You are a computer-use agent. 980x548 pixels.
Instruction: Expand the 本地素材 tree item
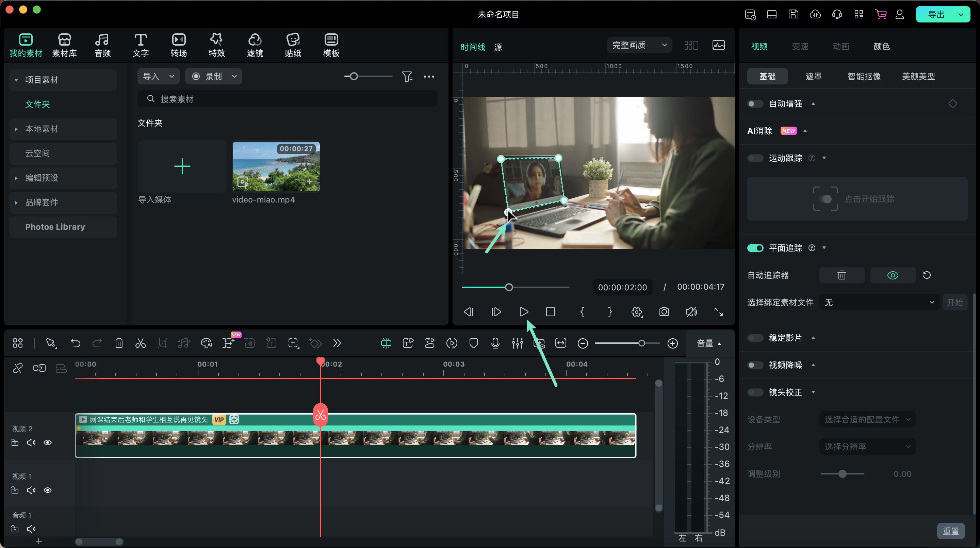point(16,129)
